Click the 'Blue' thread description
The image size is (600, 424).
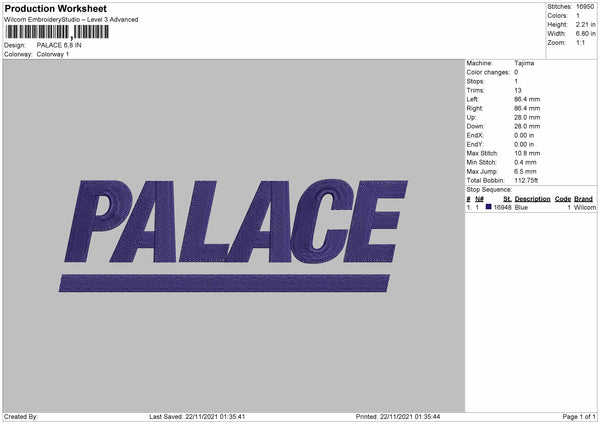(521, 207)
